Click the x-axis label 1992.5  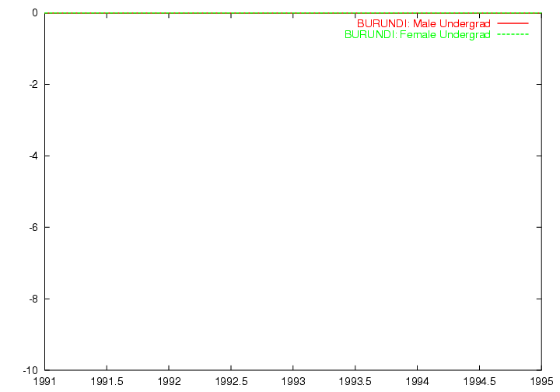pos(231,381)
